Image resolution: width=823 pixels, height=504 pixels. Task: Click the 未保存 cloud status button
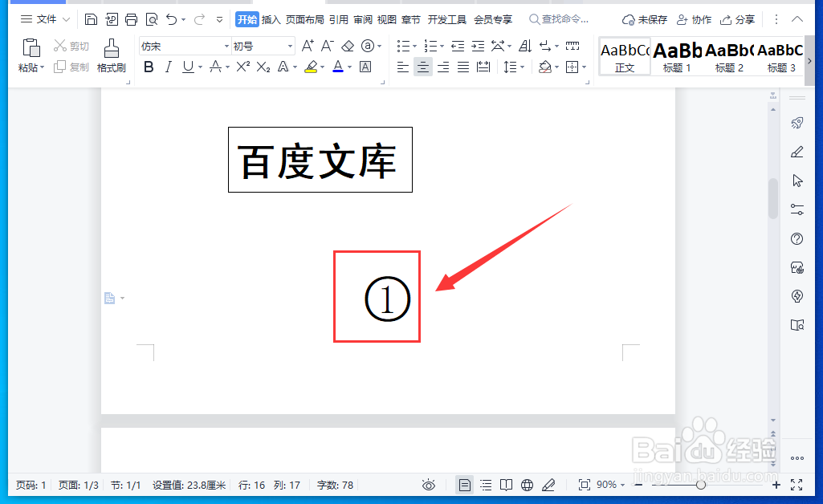[x=645, y=20]
